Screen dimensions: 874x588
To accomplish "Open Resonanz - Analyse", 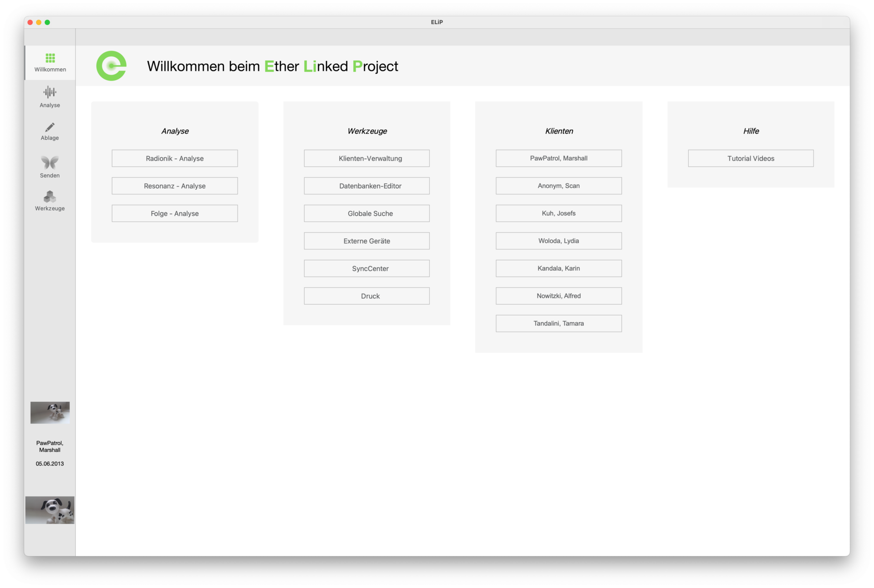I will point(175,186).
